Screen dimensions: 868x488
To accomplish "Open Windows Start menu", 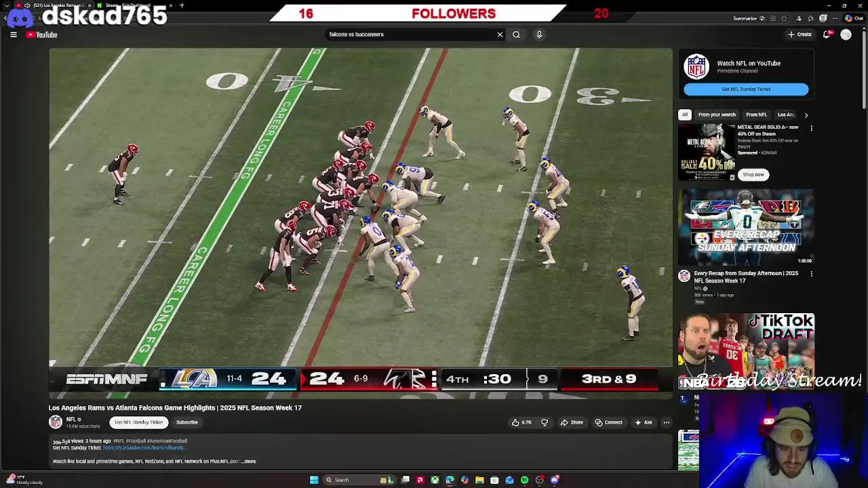I will (314, 480).
